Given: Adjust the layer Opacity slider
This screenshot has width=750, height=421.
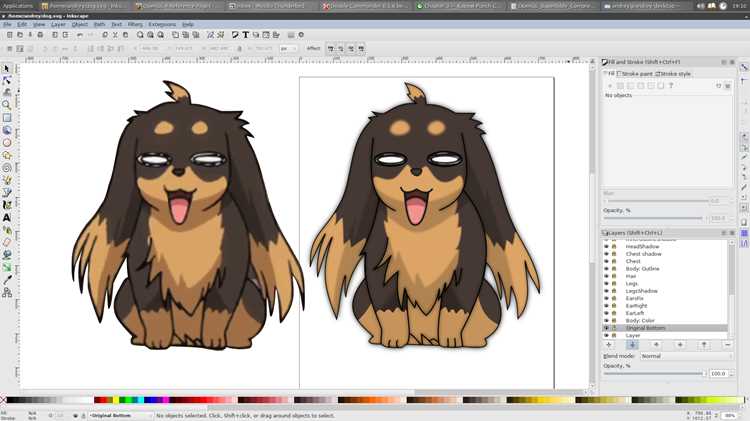Looking at the screenshot, I should tap(654, 373).
